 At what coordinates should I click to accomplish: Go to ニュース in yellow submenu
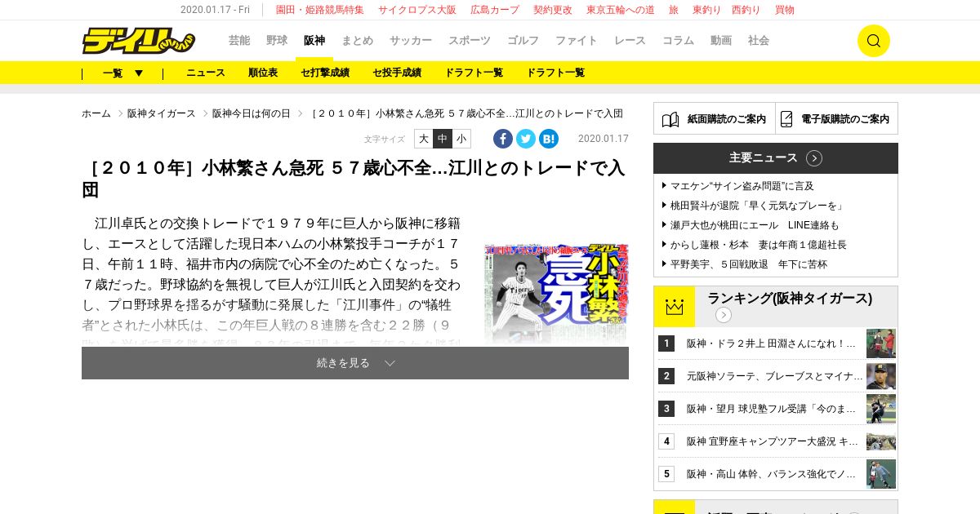pyautogui.click(x=206, y=73)
